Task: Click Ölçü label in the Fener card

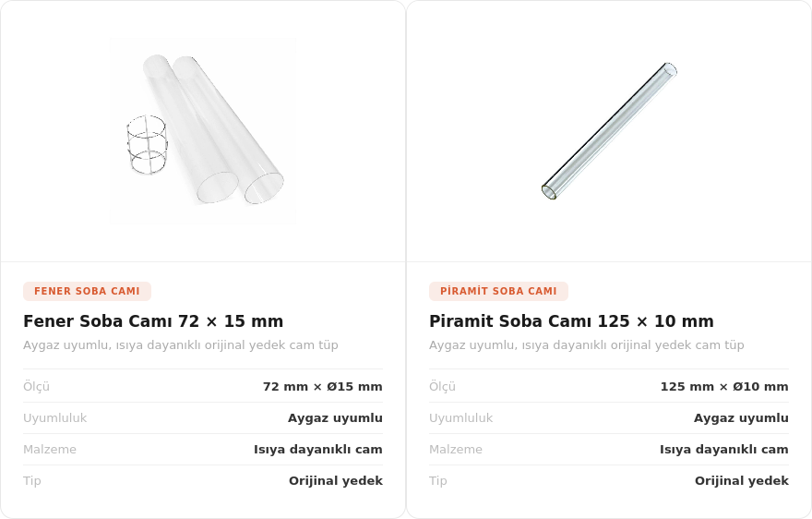Action: 36,387
